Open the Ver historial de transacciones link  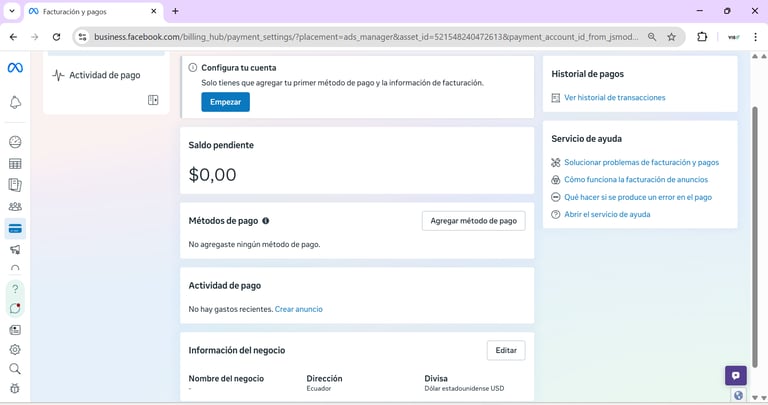pos(614,98)
